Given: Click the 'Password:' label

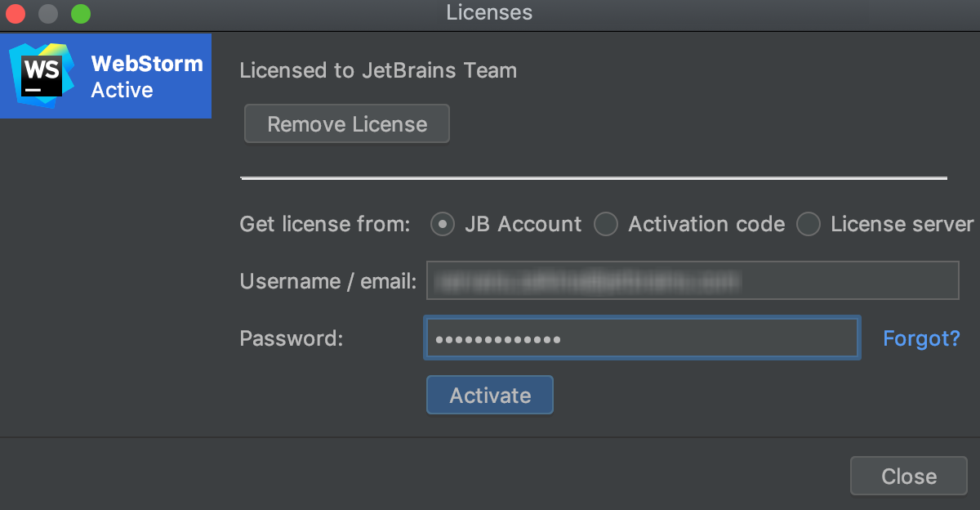Looking at the screenshot, I should pyautogui.click(x=292, y=338).
